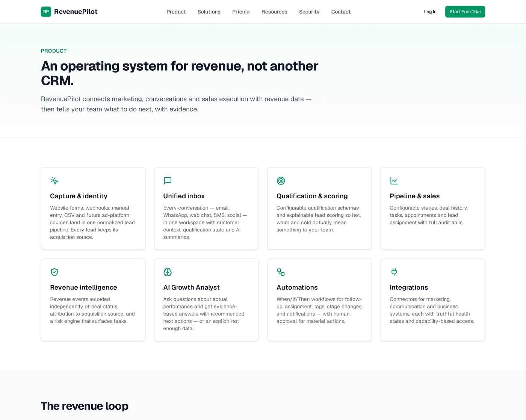Go to the Pricing page
Image resolution: width=526 pixels, height=420 pixels.
pyautogui.click(x=241, y=12)
